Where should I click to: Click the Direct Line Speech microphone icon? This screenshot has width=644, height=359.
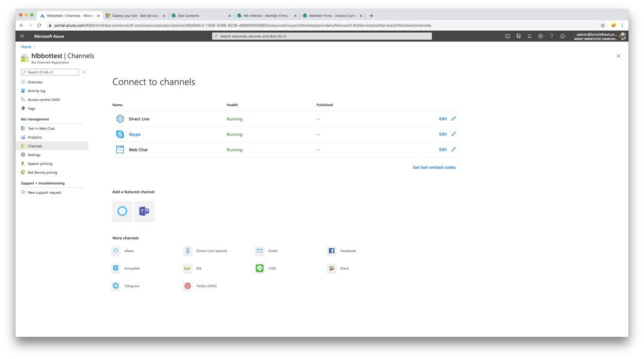pyautogui.click(x=188, y=251)
